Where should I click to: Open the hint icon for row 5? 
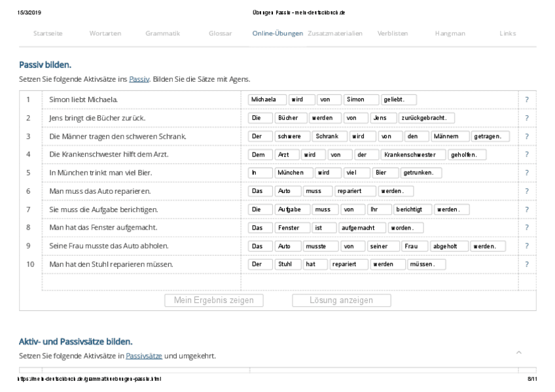pos(526,173)
